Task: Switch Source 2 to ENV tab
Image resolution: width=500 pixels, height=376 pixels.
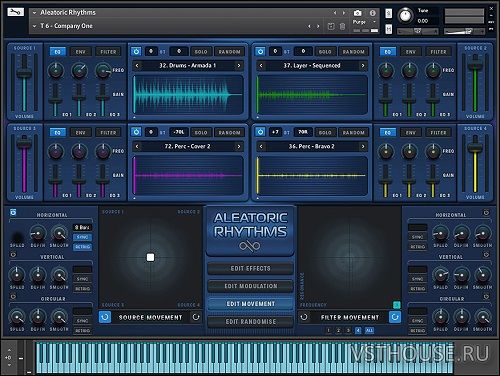Action: [411, 52]
